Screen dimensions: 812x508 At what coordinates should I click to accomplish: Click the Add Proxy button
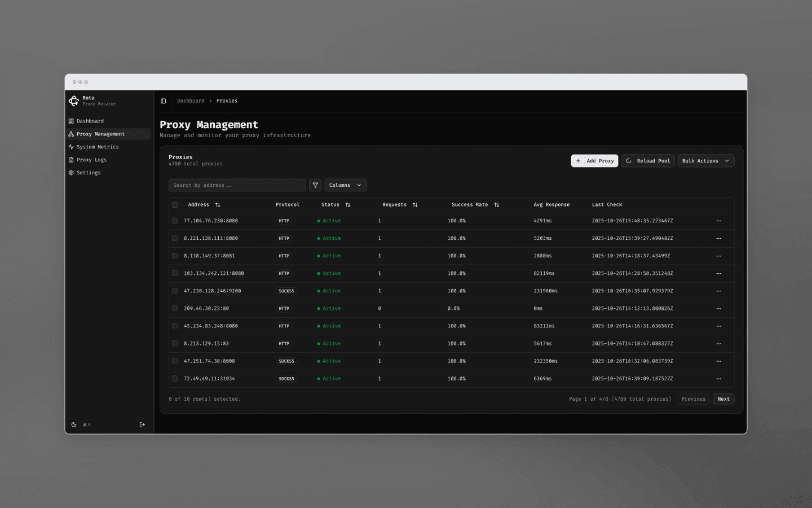click(594, 160)
